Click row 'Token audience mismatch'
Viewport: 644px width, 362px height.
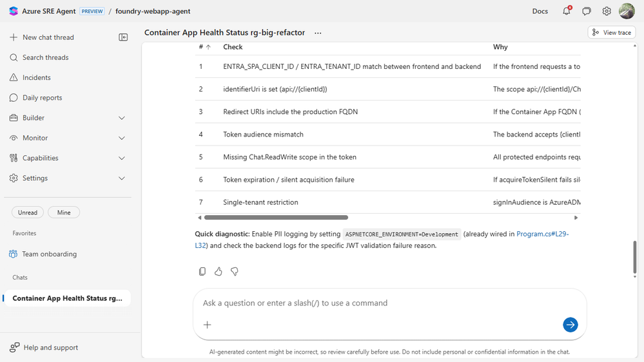click(x=387, y=134)
